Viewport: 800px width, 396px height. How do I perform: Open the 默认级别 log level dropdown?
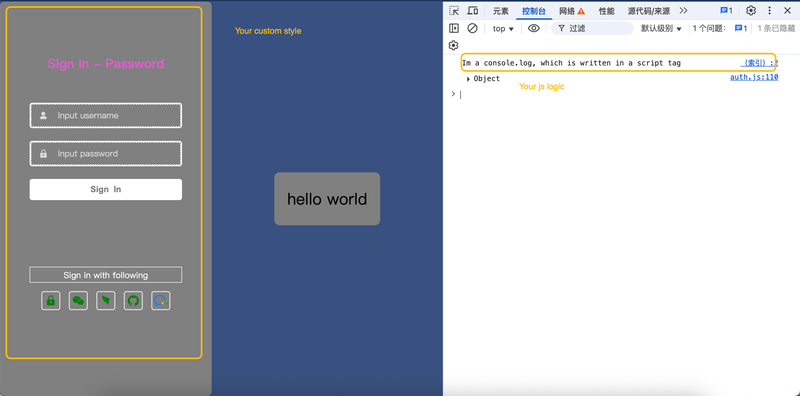(x=661, y=29)
